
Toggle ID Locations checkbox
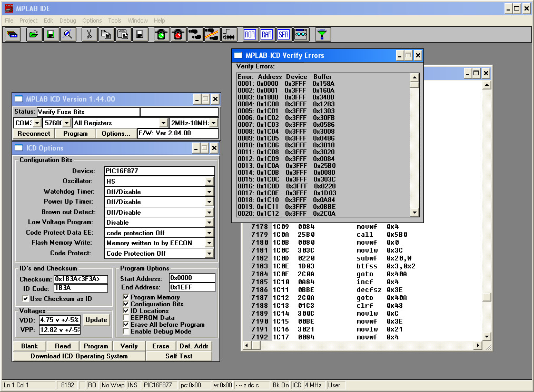[126, 310]
